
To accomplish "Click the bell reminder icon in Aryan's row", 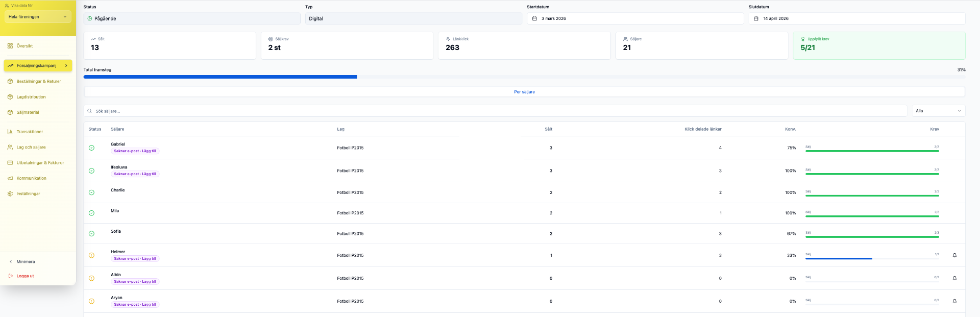I will 954,301.
